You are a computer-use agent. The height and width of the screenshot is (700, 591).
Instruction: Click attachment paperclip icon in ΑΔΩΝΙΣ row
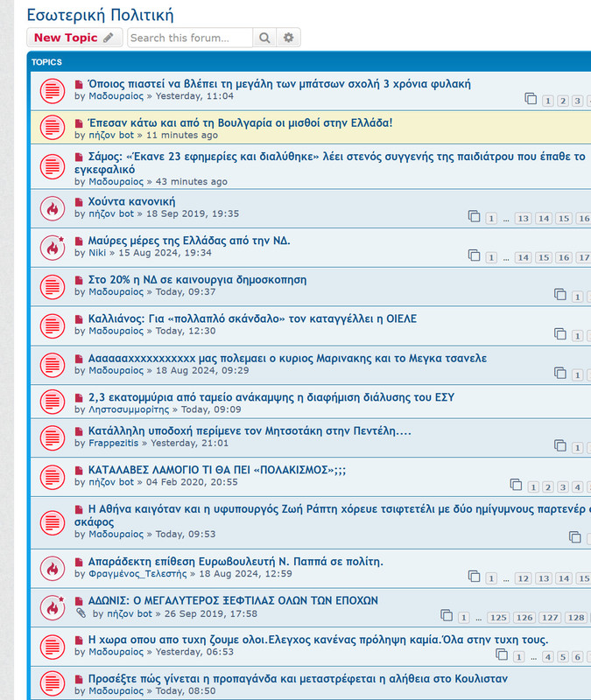click(x=81, y=613)
